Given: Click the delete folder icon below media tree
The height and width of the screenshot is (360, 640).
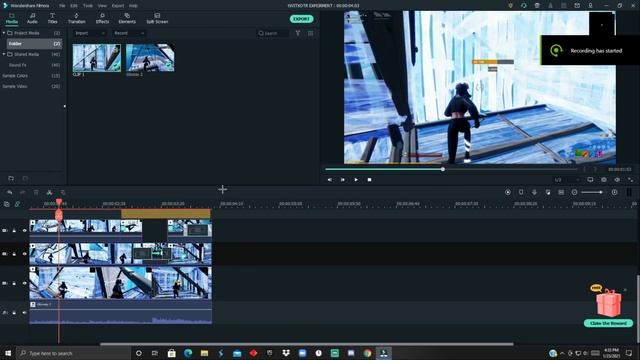Looking at the screenshot, I should (x=25, y=178).
